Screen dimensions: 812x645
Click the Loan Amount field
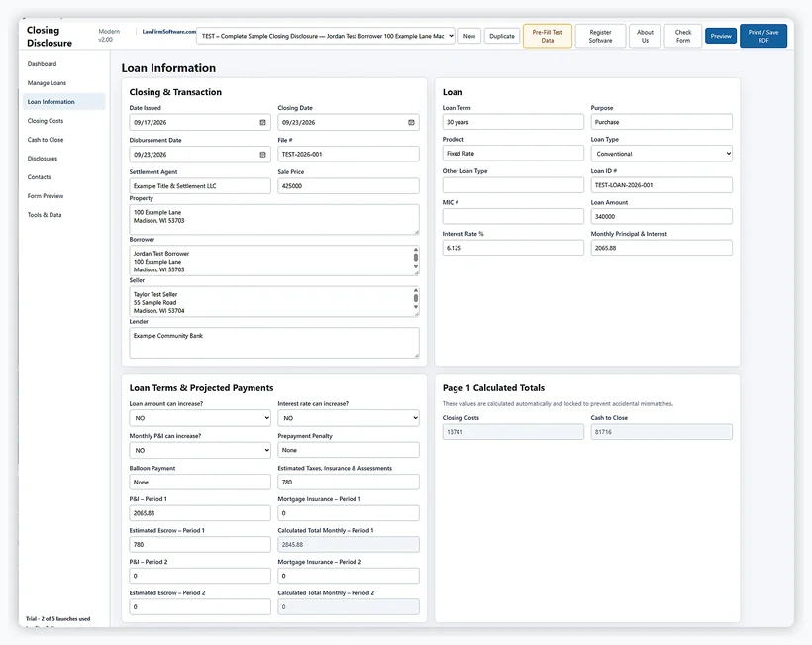661,216
